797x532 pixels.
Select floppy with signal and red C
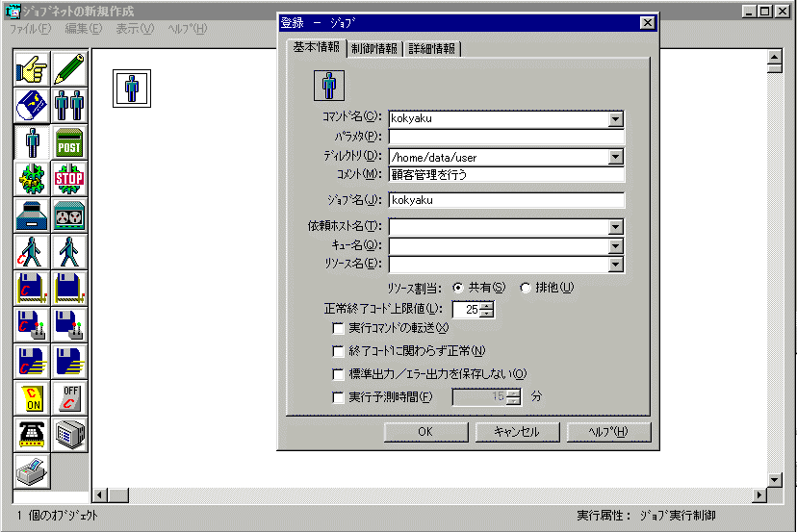[32, 325]
